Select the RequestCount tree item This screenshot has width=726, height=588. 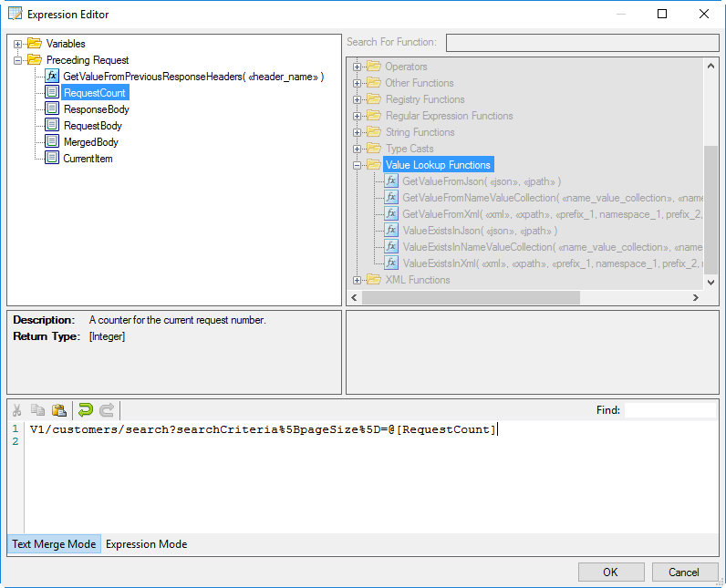[95, 92]
